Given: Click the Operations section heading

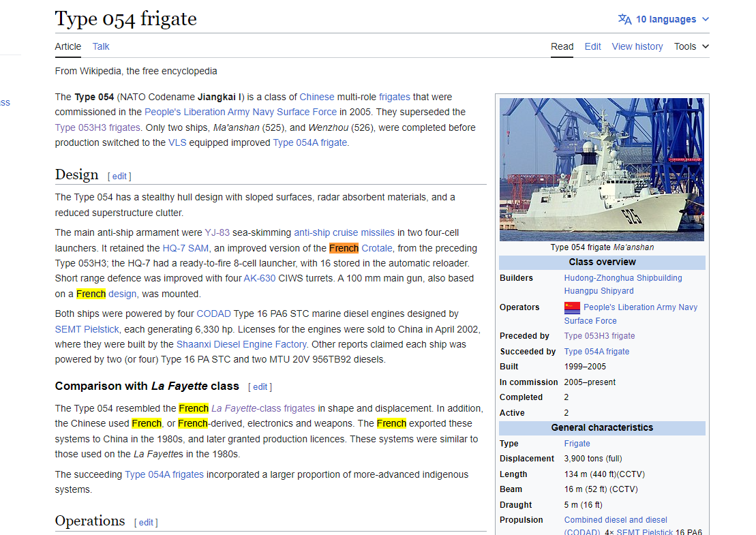Looking at the screenshot, I should (90, 521).
